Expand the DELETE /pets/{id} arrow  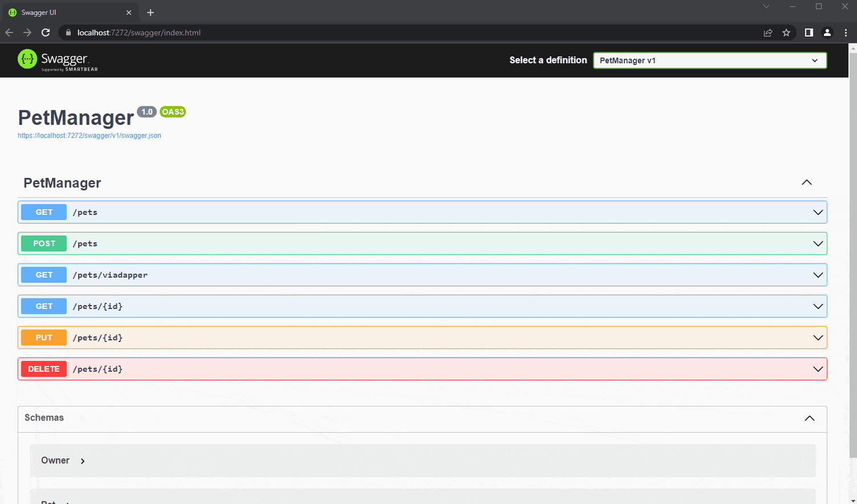coord(818,369)
